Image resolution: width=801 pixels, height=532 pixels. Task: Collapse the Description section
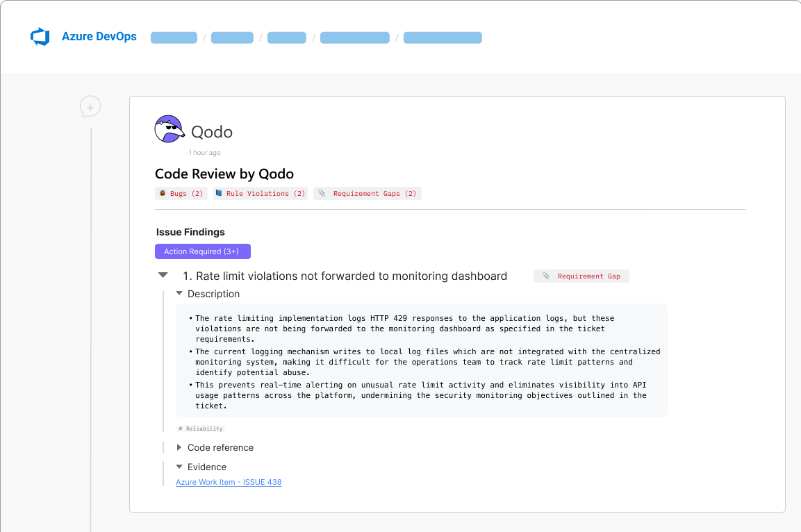pyautogui.click(x=180, y=294)
